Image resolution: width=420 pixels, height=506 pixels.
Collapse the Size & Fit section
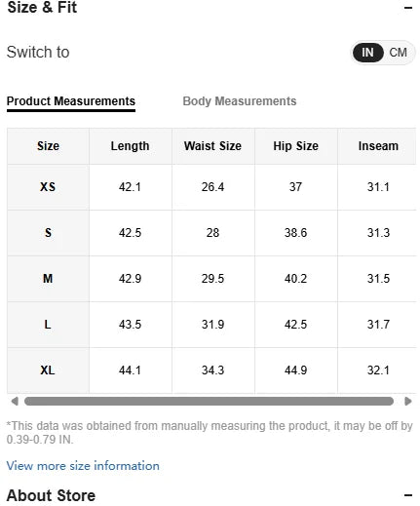[408, 8]
